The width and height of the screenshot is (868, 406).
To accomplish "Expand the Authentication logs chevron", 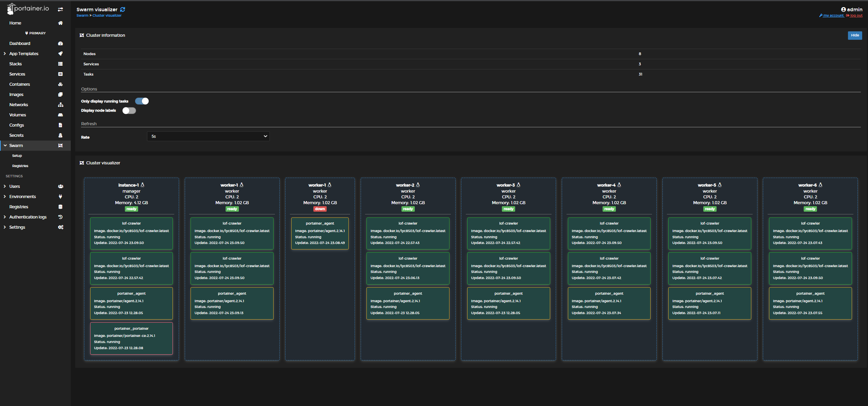I will click(5, 217).
